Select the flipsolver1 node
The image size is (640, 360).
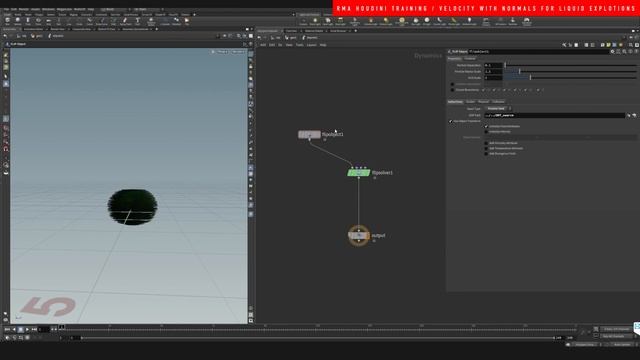[x=359, y=173]
